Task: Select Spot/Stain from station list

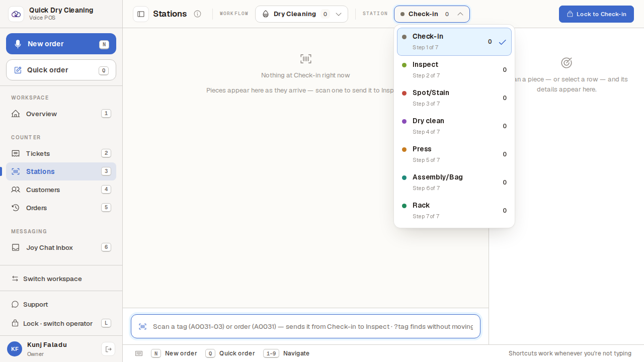Action: [454, 98]
